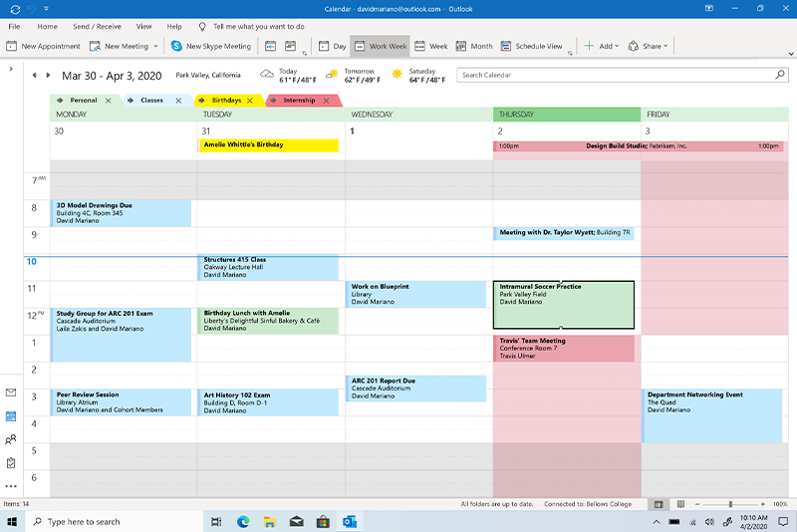This screenshot has width=797, height=532.
Task: Open the File menu
Action: 14,27
